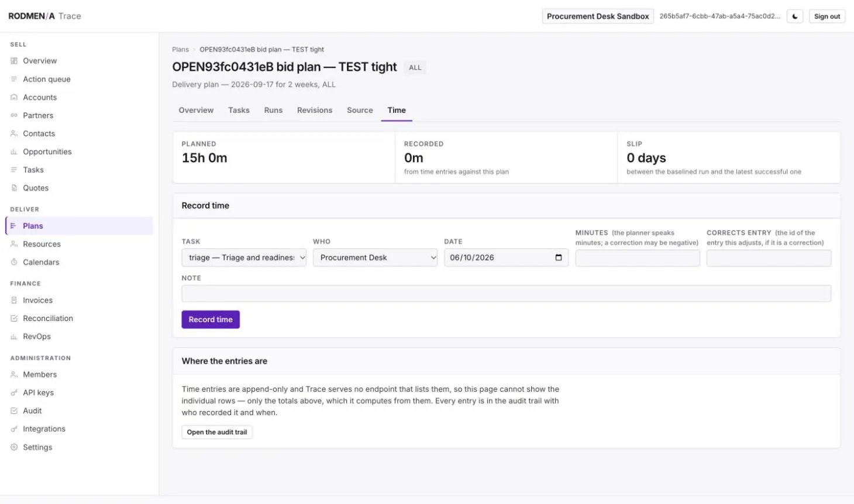Open Integrations in the sidebar
854x504 pixels.
point(79,429)
